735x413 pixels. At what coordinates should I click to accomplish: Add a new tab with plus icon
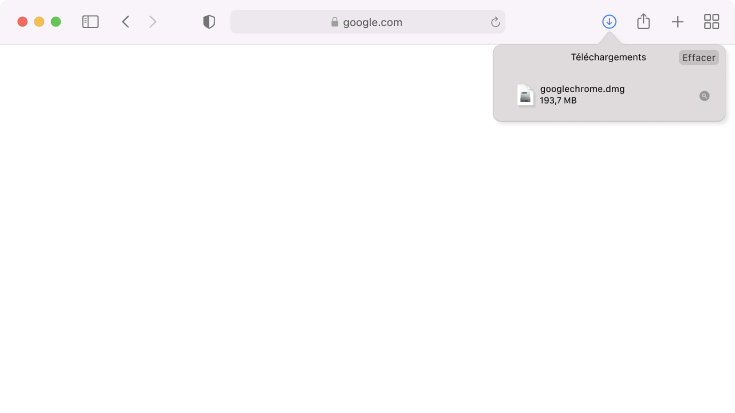[677, 22]
